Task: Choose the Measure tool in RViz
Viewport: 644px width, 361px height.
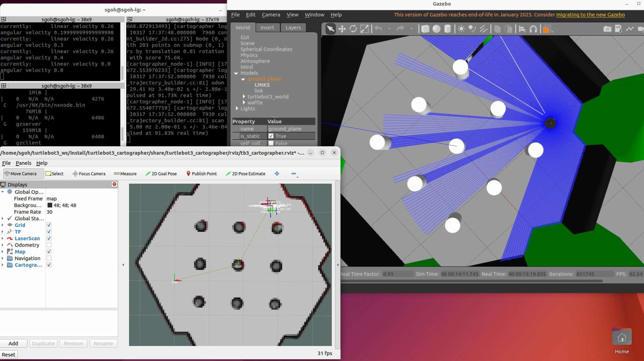Action: (x=125, y=174)
